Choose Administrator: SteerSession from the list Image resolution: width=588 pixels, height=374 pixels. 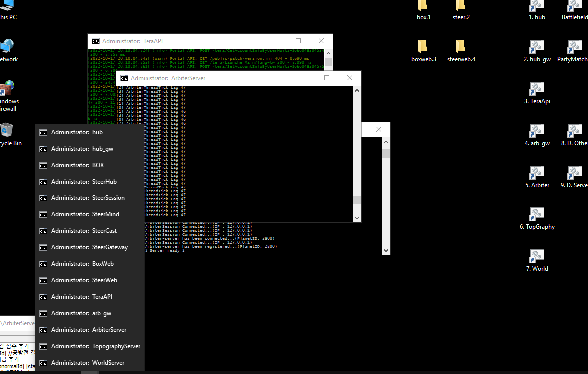coord(90,198)
